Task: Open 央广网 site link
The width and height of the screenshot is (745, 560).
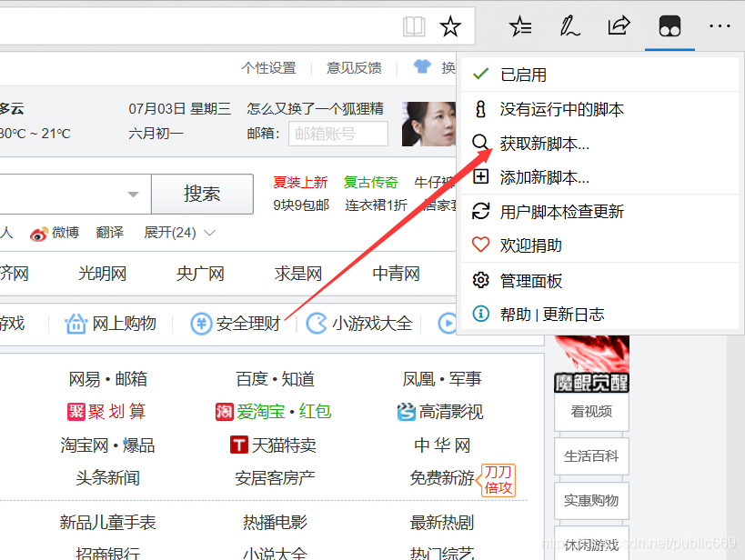Action: point(200,274)
